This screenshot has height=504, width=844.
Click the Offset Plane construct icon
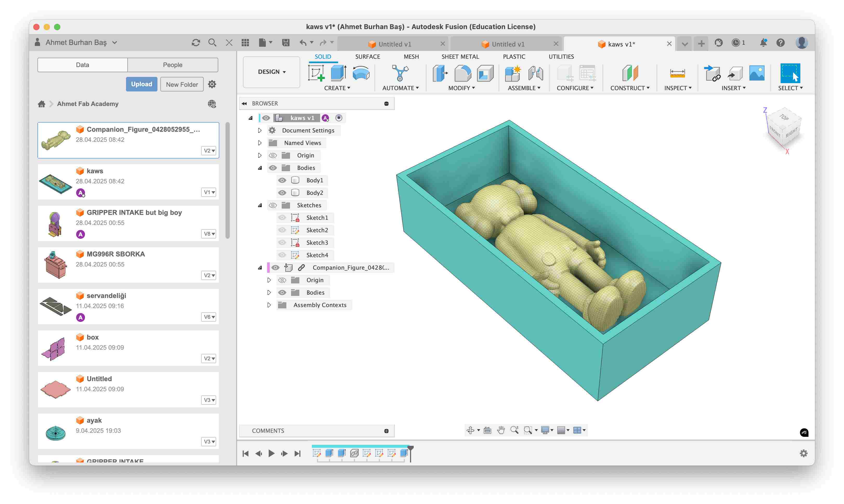pyautogui.click(x=630, y=73)
